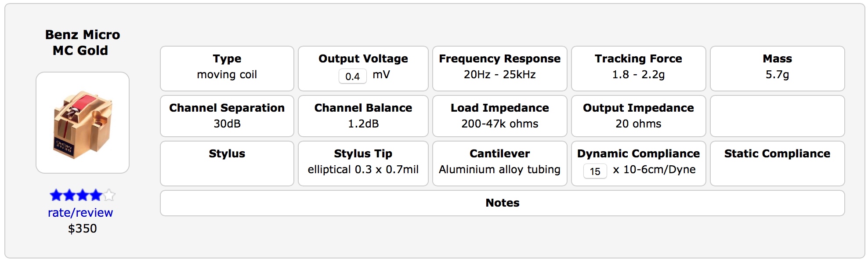Click the Dynamic Compliance 15 input field

595,171
